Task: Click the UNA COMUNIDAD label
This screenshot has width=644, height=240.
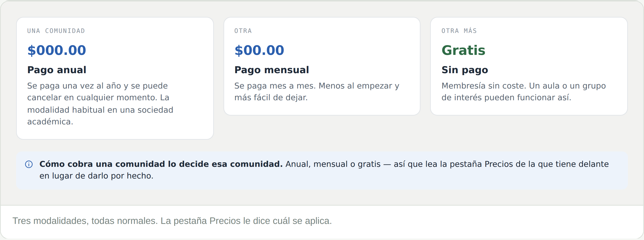Action: tap(56, 31)
